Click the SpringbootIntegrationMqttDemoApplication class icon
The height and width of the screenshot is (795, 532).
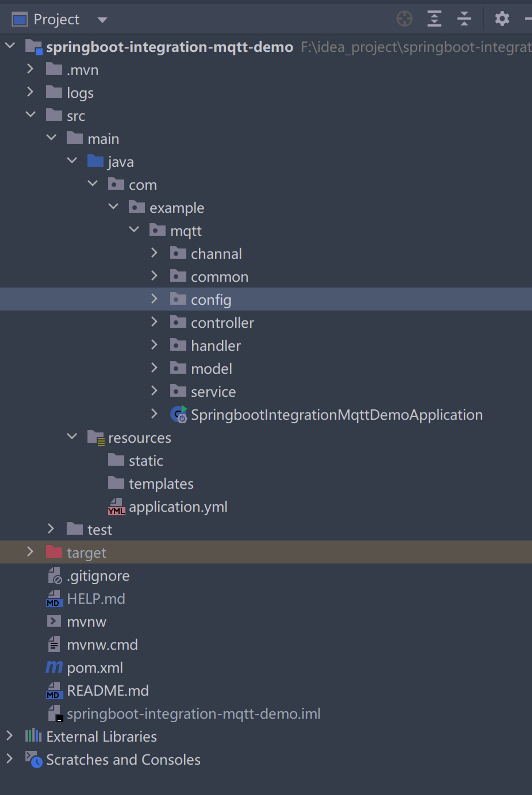tap(178, 414)
